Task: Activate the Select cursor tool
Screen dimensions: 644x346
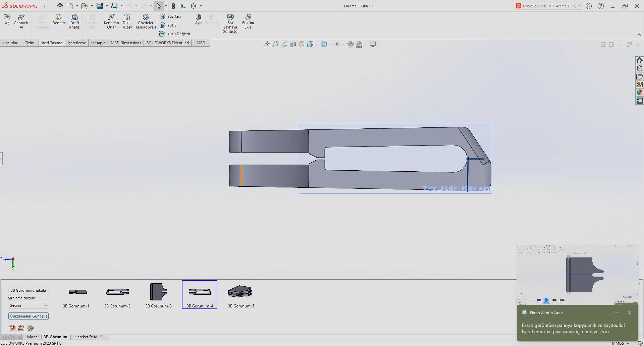Action: 159,6
